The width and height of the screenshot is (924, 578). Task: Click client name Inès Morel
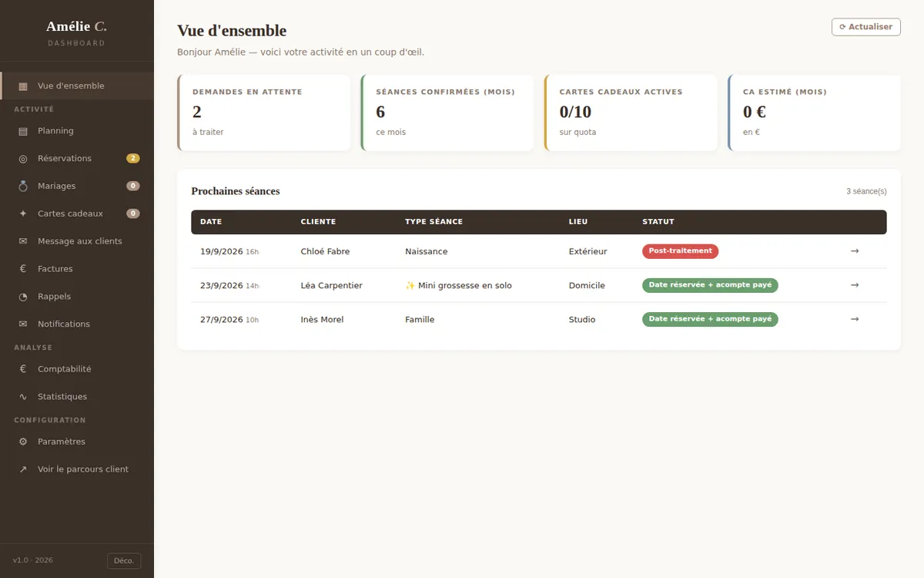(322, 320)
